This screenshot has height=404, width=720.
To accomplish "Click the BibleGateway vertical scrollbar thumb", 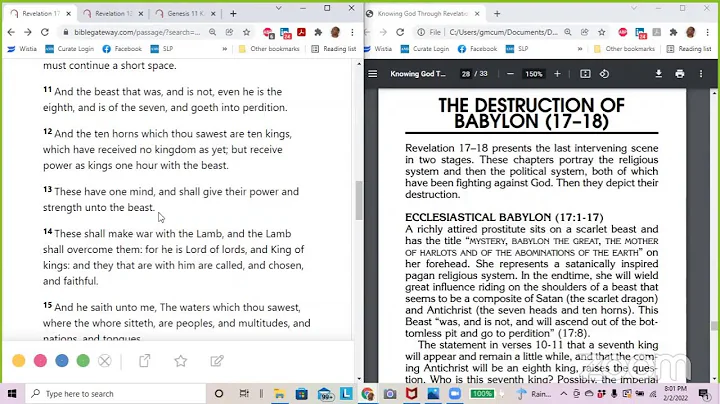I will 359,201.
